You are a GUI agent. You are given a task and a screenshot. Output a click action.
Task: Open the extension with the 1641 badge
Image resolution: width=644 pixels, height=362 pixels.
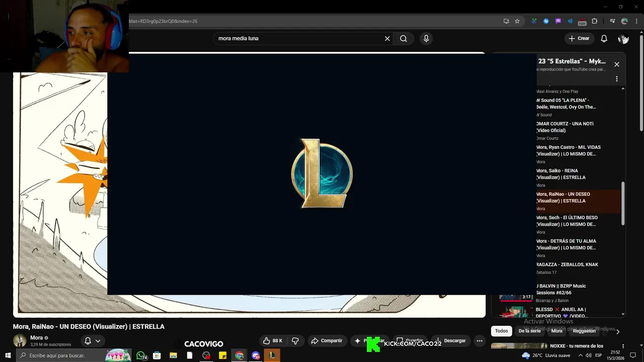[x=582, y=22]
